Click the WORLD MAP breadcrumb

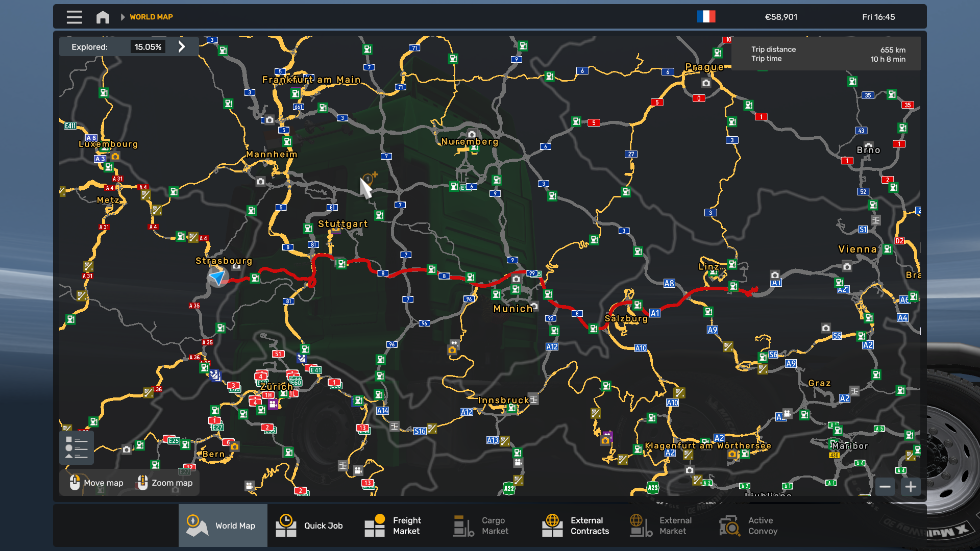[x=151, y=17]
